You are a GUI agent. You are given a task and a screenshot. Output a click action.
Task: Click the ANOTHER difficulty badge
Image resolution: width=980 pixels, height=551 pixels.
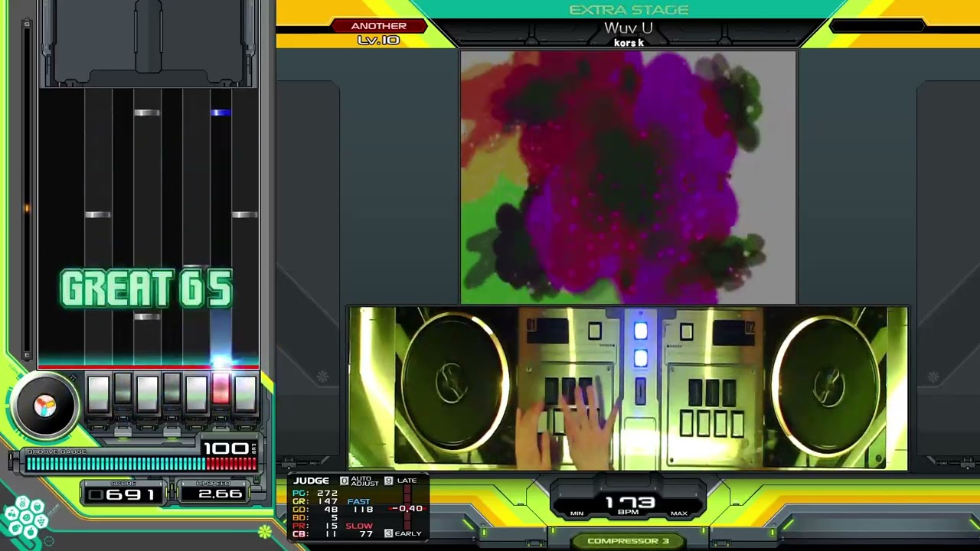click(x=378, y=26)
